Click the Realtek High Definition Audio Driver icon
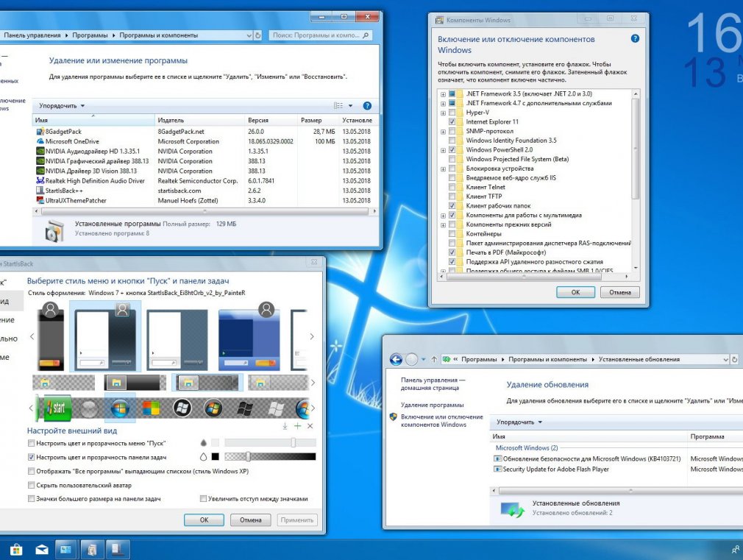This screenshot has height=560, width=743. (x=40, y=181)
